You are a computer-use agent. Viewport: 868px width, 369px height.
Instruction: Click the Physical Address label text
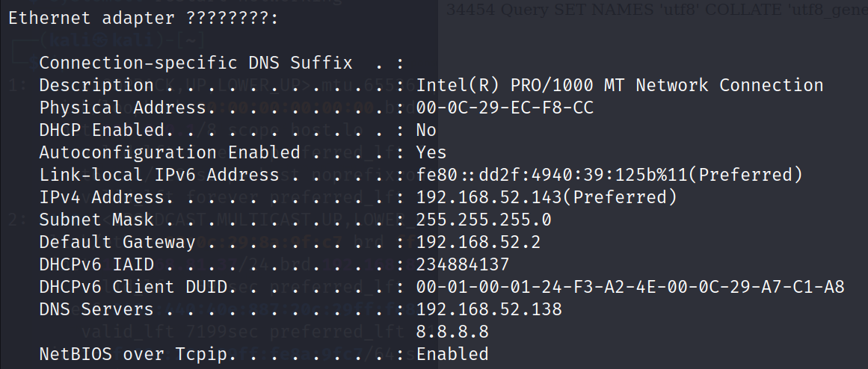tap(123, 108)
